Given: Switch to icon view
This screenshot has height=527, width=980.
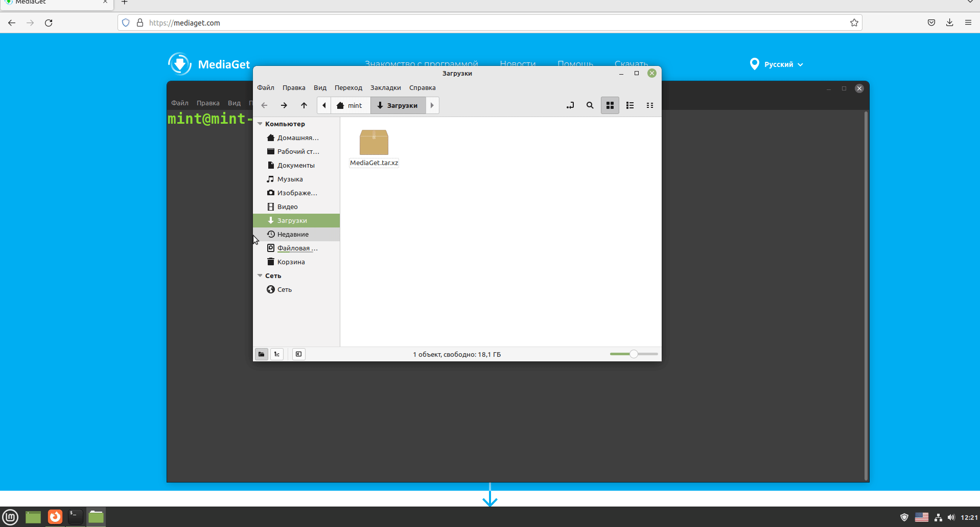Looking at the screenshot, I should coord(610,105).
